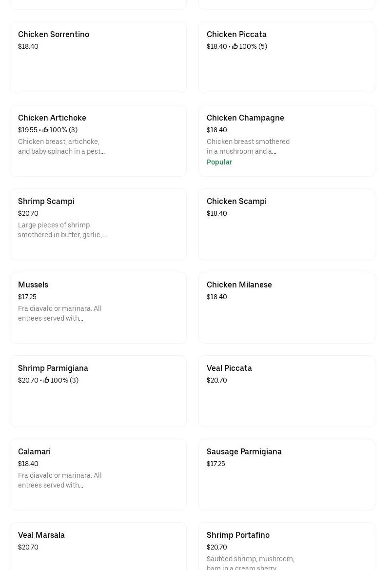Choose the Chicken Champagne dish
This screenshot has height=570, width=392.
(x=245, y=118)
